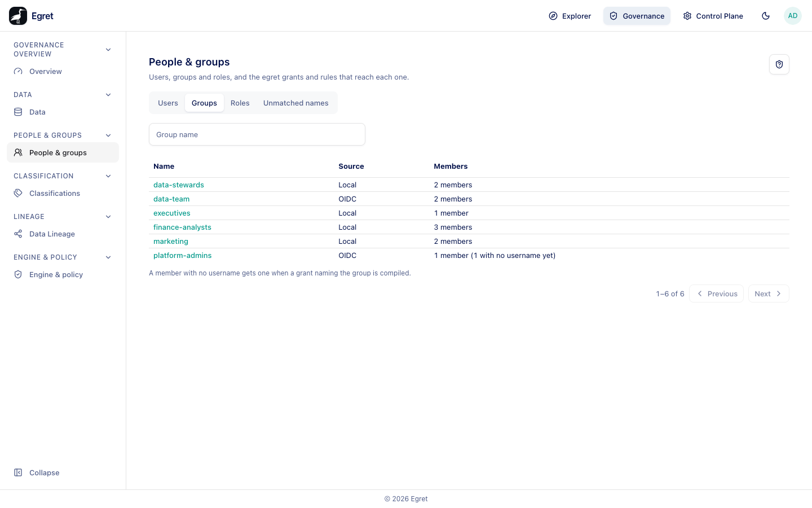812x508 pixels.
Task: Click the shield help button near title
Action: pyautogui.click(x=779, y=64)
